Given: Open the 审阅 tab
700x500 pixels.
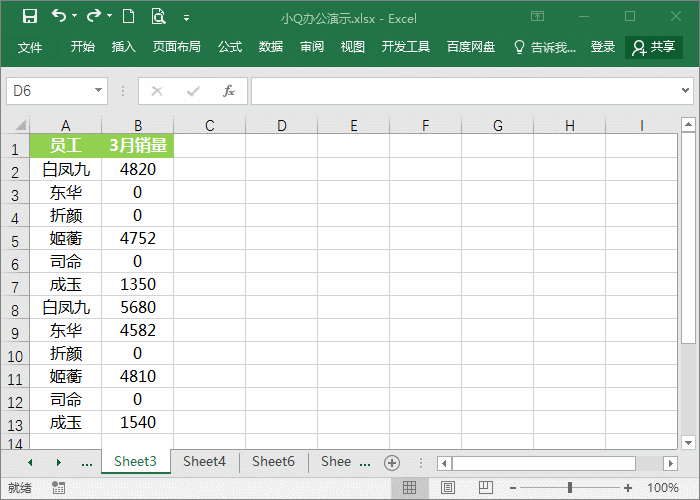Looking at the screenshot, I should pos(312,46).
